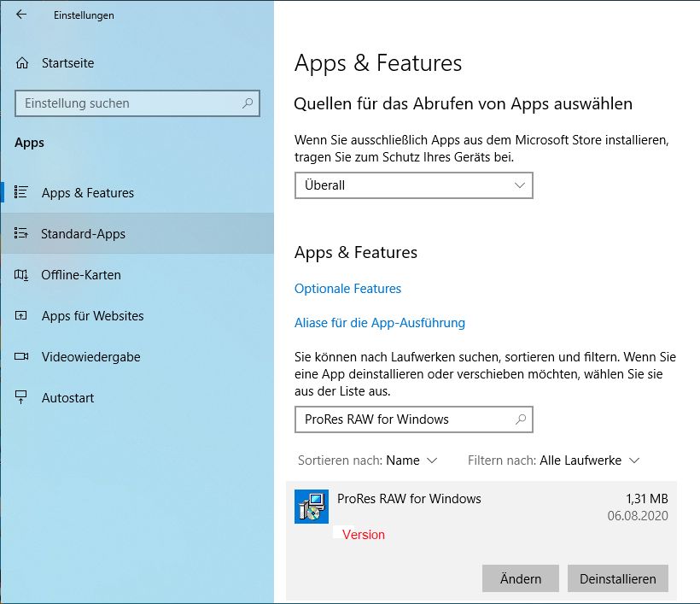Open Aliase für die App-Ausführung link

coord(379,323)
